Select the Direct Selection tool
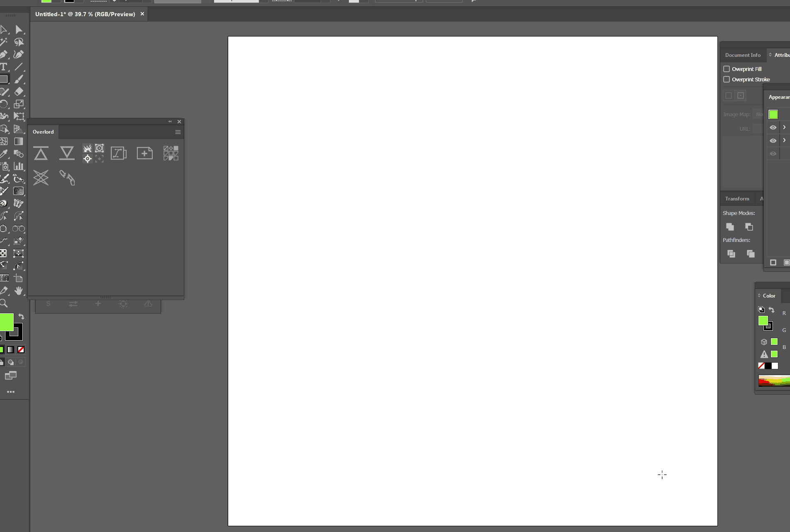The width and height of the screenshot is (790, 532). [19, 29]
